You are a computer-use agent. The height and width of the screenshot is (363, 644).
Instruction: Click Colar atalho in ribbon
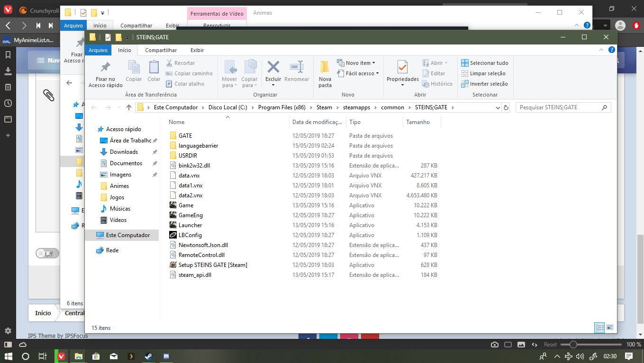click(185, 84)
